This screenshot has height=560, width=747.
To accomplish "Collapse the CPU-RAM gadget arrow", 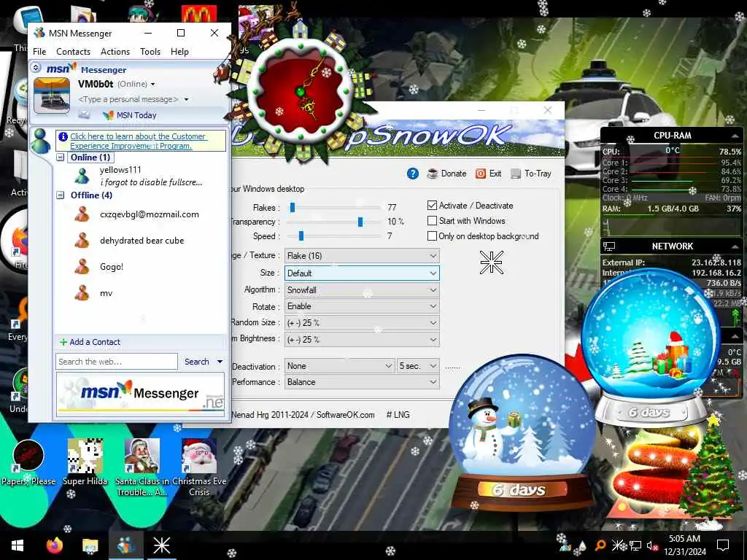I will point(735,136).
